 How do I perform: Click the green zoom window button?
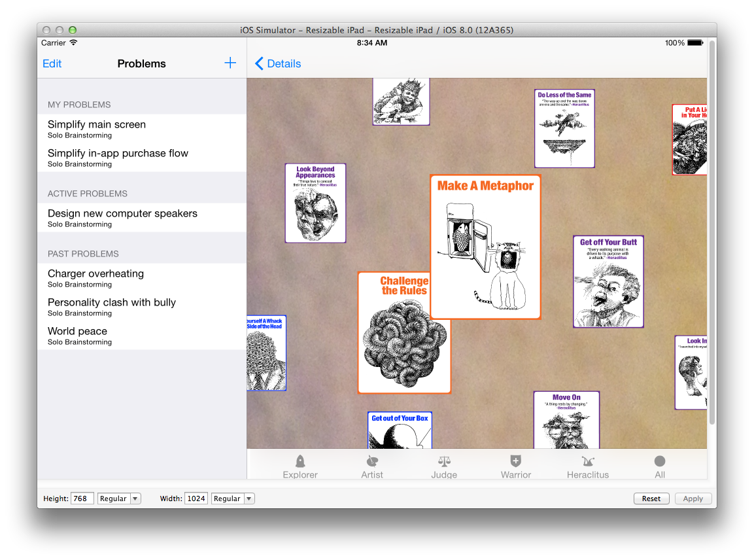coord(73,30)
